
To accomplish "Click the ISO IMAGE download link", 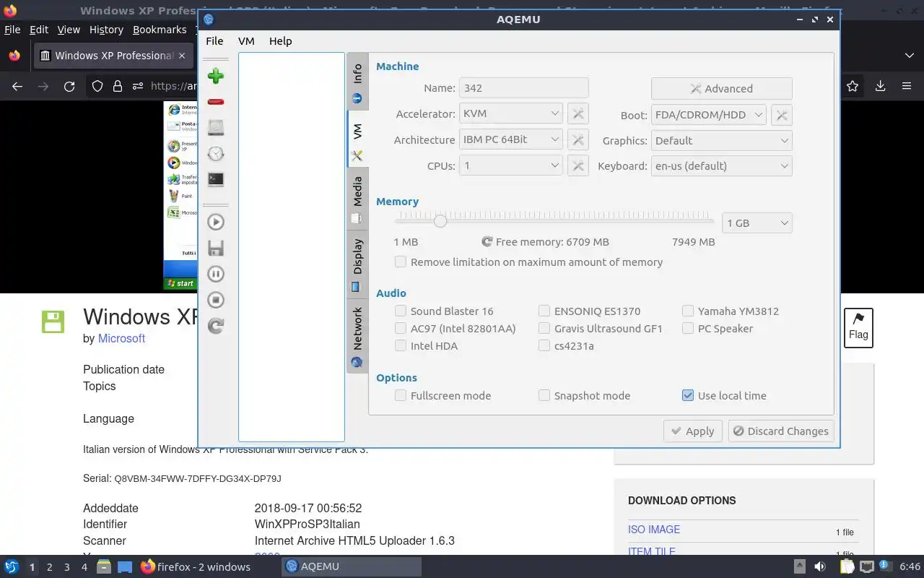I will (x=654, y=530).
